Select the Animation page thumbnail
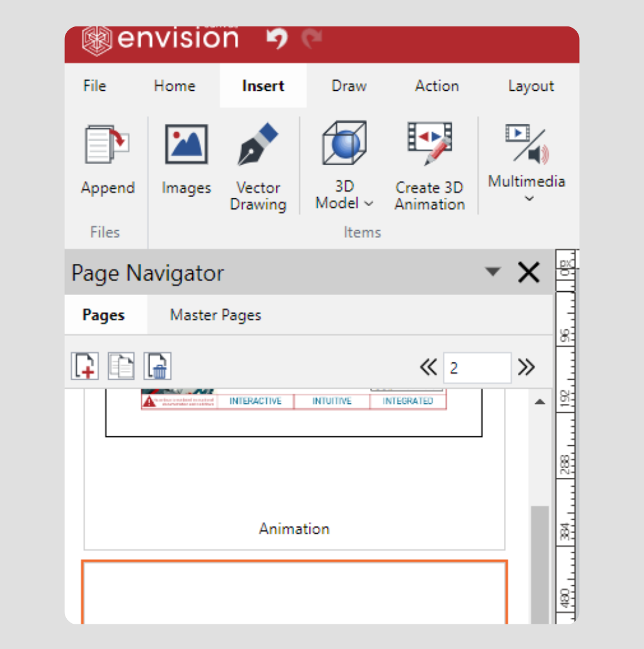644x649 pixels. (294, 469)
